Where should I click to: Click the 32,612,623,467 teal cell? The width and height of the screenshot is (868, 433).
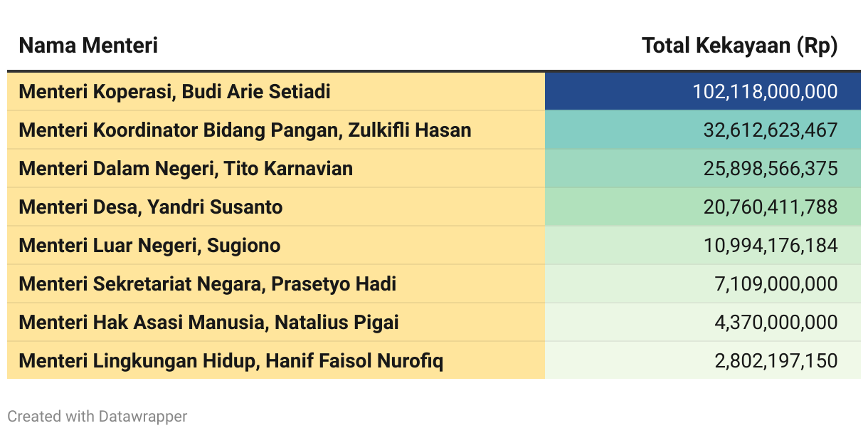coord(703,130)
